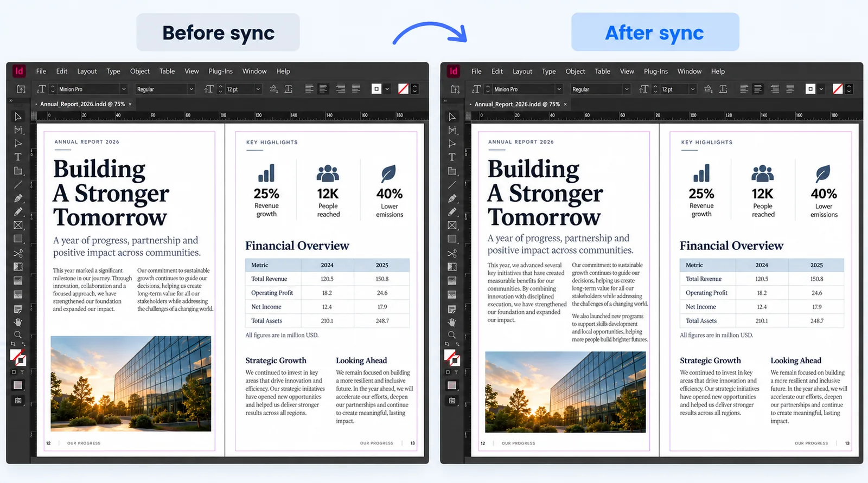This screenshot has height=483, width=868.
Task: Pick the Scissors tool in the After sync toolbox
Action: coord(452,253)
